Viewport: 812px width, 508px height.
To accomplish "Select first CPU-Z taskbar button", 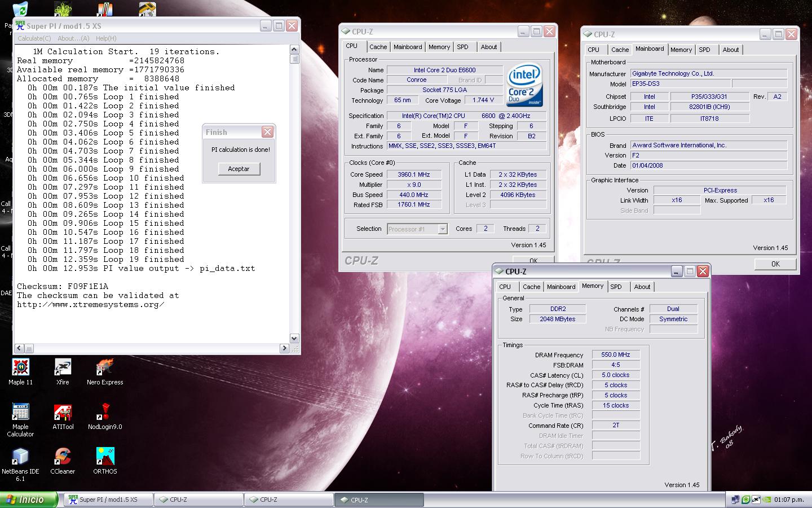I will point(199,500).
